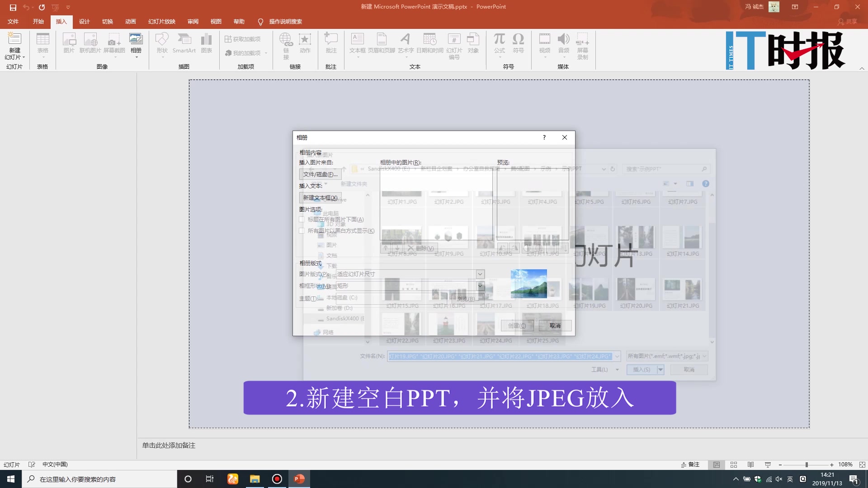
Task: Click the Chart (图表) icon
Action: (207, 40)
